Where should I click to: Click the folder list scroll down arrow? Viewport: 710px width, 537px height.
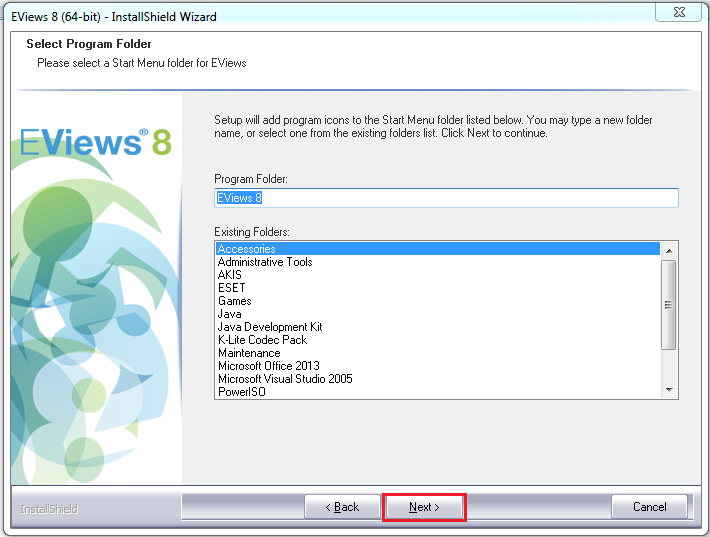[x=669, y=390]
